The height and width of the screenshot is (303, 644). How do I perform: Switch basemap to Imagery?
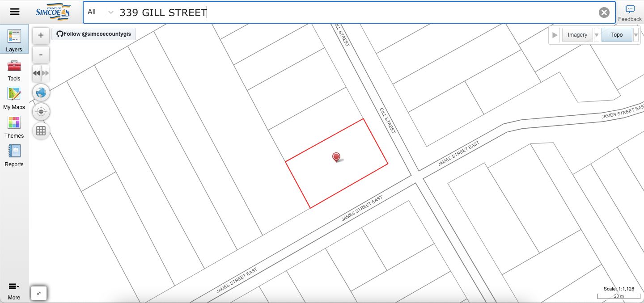(x=577, y=35)
